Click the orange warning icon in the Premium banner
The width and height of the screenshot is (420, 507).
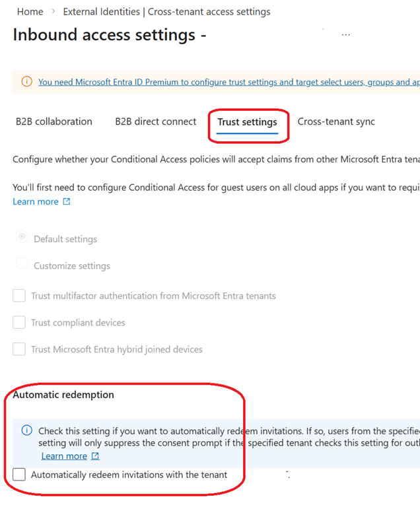click(26, 82)
